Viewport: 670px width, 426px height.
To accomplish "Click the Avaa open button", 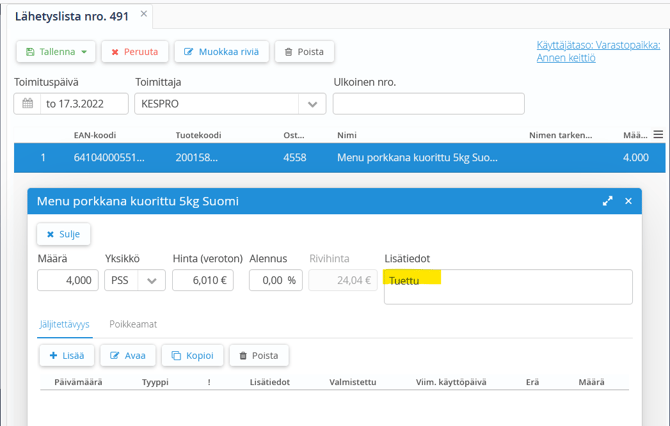I will [128, 355].
